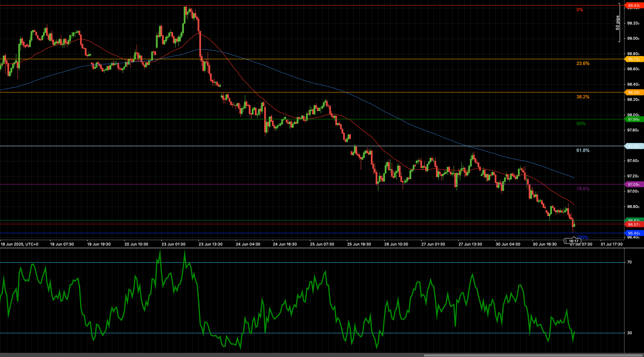Viewport: 644px width, 357px height.
Task: Click the 78.6% Fibonacci level label
Action: pyautogui.click(x=583, y=189)
